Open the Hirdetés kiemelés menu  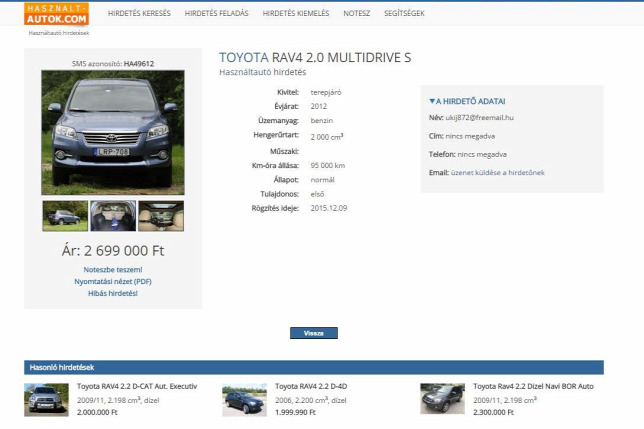click(x=296, y=13)
